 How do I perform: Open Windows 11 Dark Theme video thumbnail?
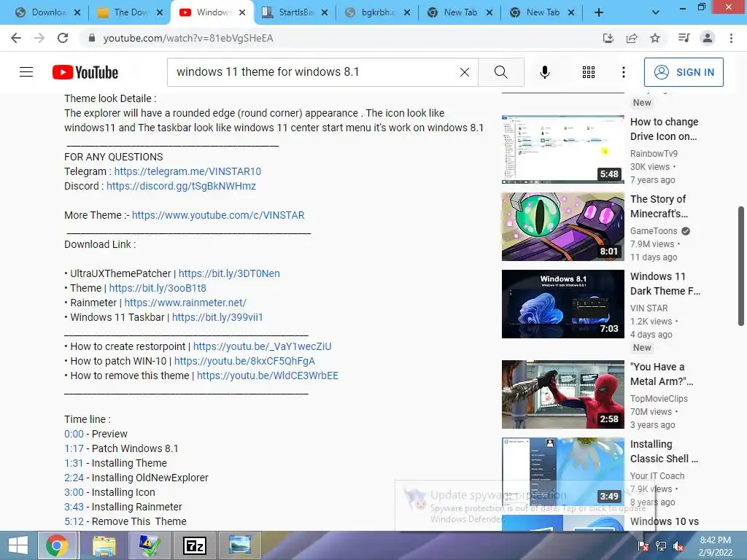[x=562, y=304]
